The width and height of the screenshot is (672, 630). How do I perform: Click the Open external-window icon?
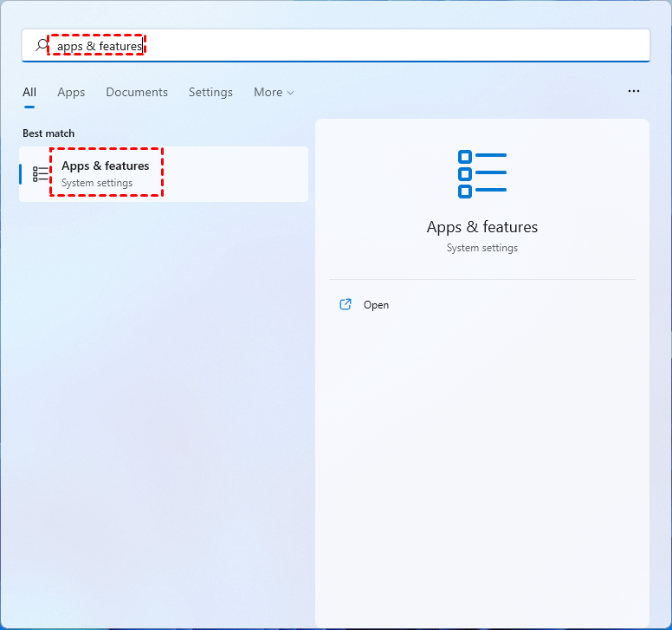click(346, 304)
